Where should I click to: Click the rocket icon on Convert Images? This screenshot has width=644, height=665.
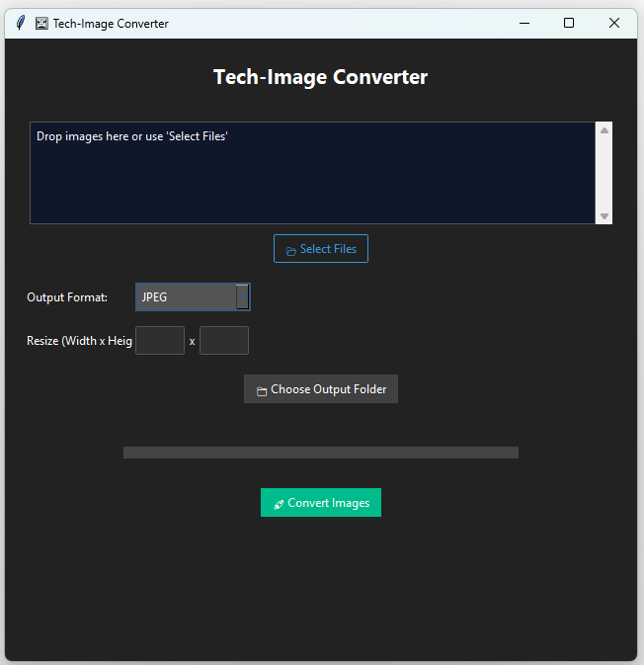click(279, 504)
